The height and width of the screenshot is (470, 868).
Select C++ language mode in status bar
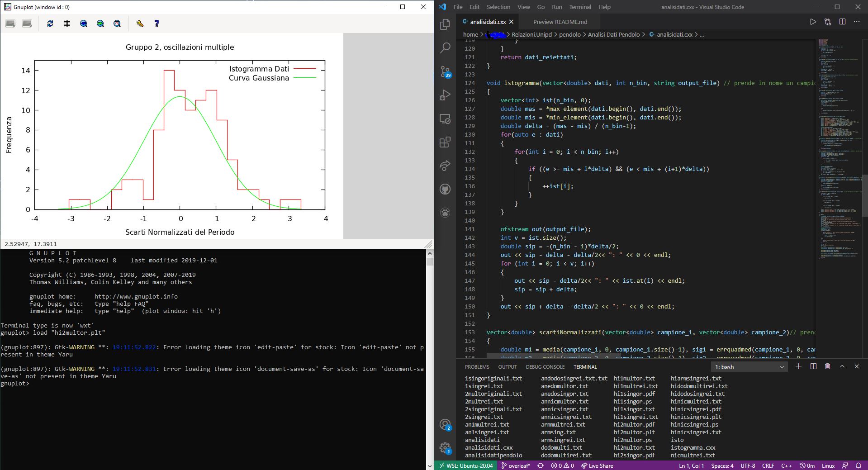coord(786,465)
